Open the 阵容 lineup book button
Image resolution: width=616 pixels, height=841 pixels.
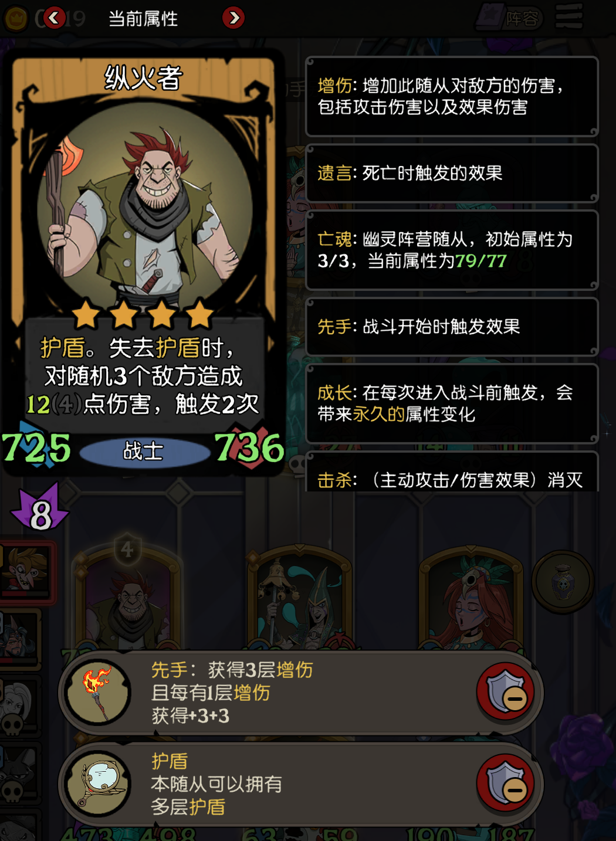coord(509,18)
